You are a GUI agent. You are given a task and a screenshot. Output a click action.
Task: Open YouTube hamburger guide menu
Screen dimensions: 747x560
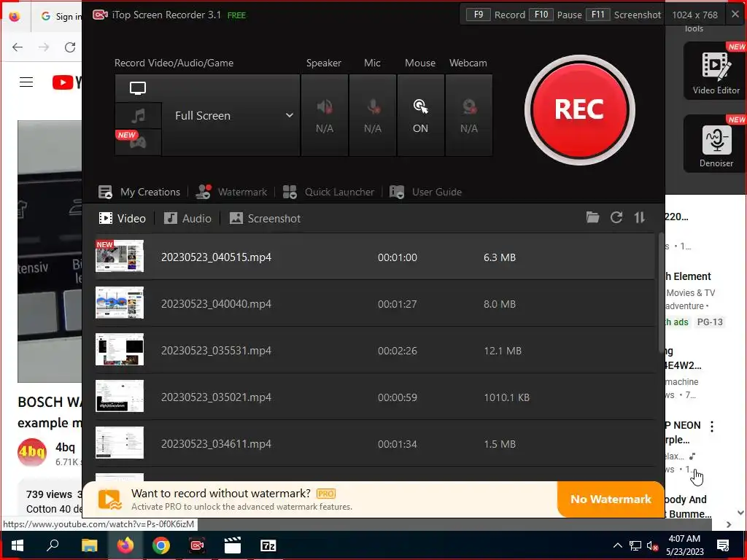[x=26, y=82]
